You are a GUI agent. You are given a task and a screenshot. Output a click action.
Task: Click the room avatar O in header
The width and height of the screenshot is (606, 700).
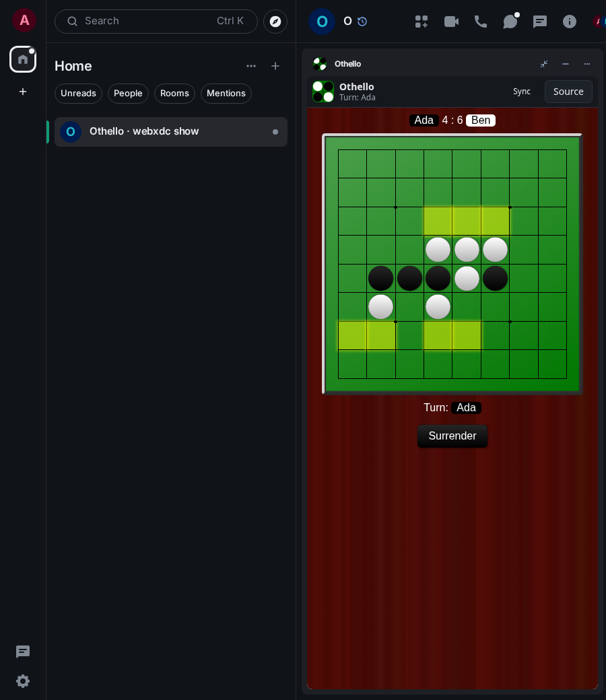322,22
